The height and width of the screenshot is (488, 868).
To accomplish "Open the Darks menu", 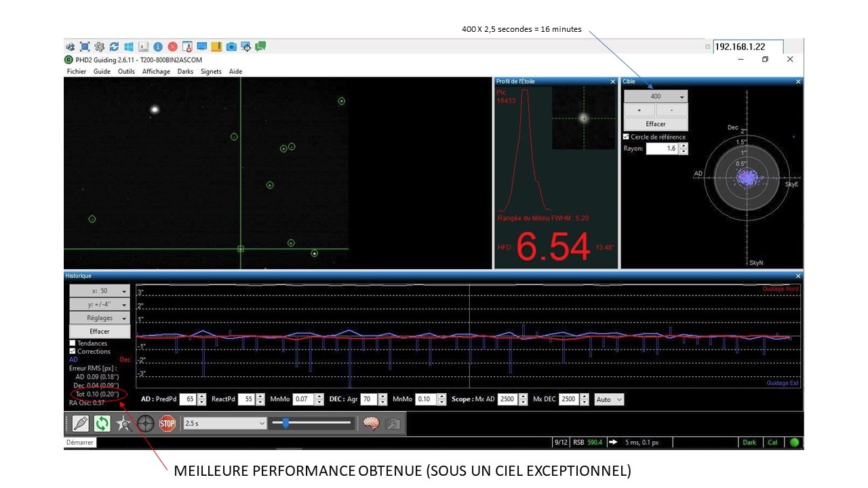I will point(185,71).
